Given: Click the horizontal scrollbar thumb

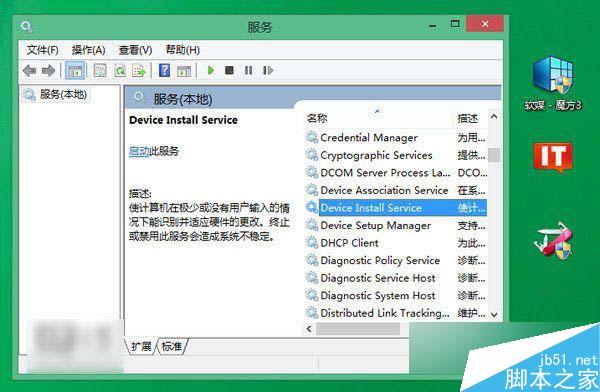Looking at the screenshot, I should coord(358,329).
